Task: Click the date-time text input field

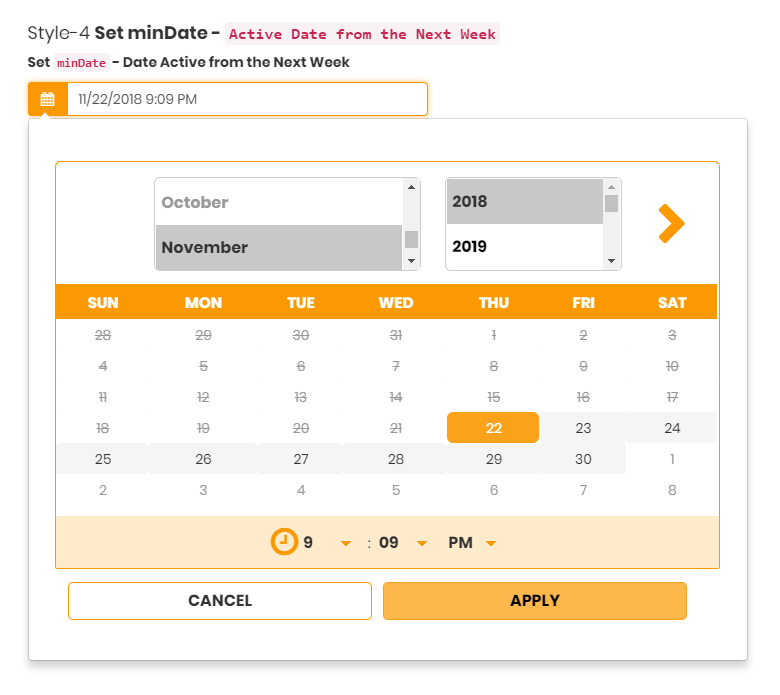Action: click(247, 99)
